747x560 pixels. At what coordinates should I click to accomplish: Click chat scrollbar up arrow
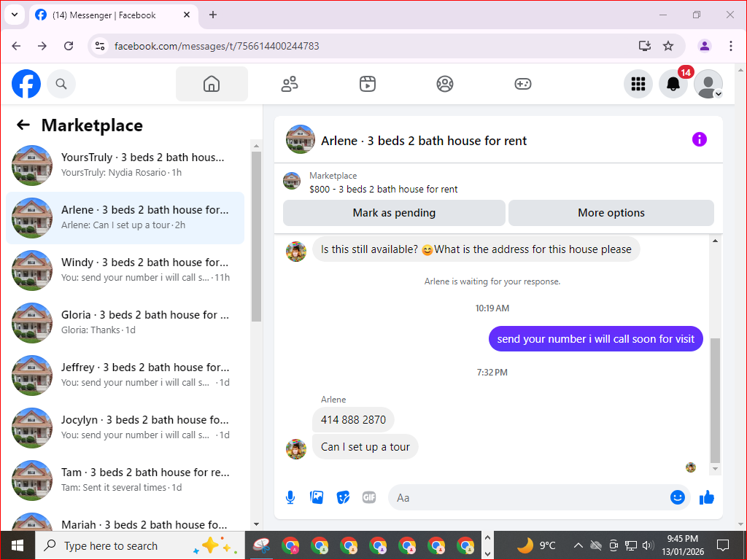tap(715, 241)
